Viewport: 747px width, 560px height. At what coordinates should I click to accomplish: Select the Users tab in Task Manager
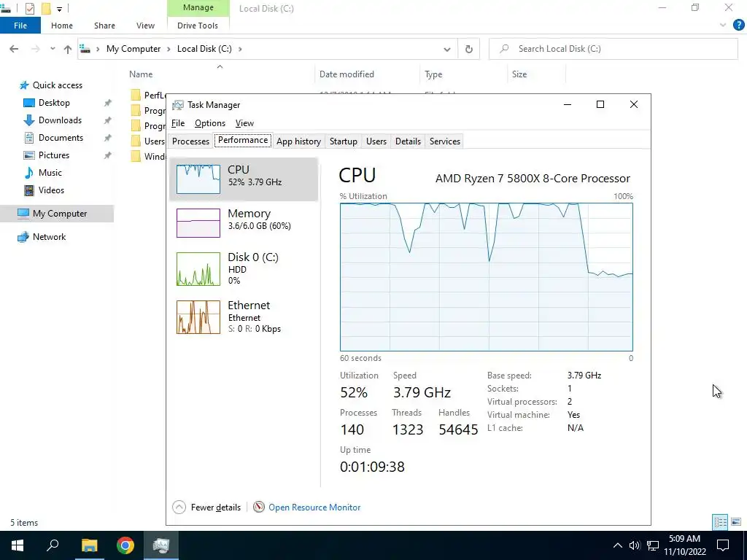pyautogui.click(x=376, y=141)
